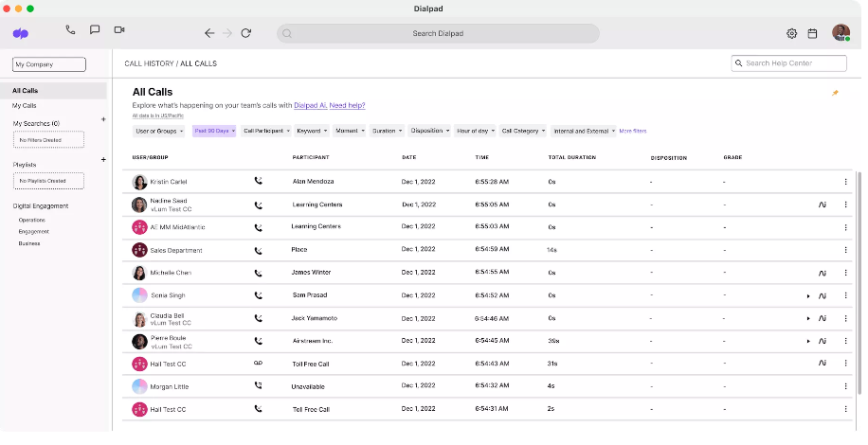868x445 pixels.
Task: Open the Ai icon on Nadine Saad row
Action: click(x=823, y=205)
